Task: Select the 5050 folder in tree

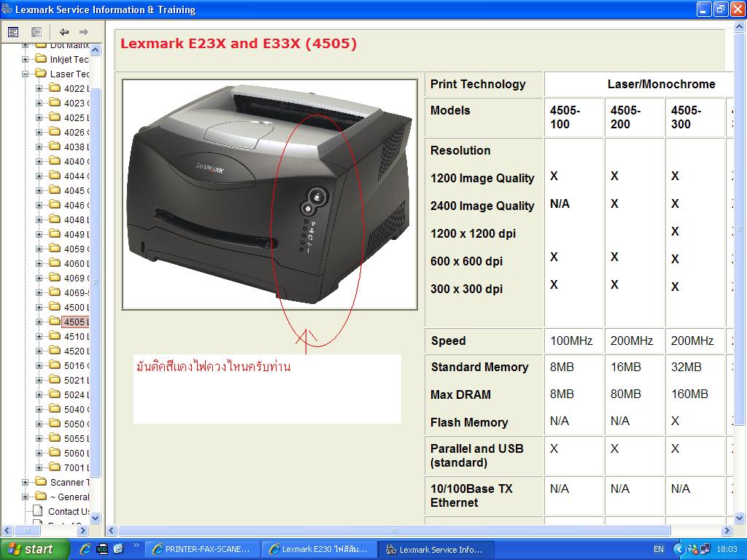Action: [69, 424]
